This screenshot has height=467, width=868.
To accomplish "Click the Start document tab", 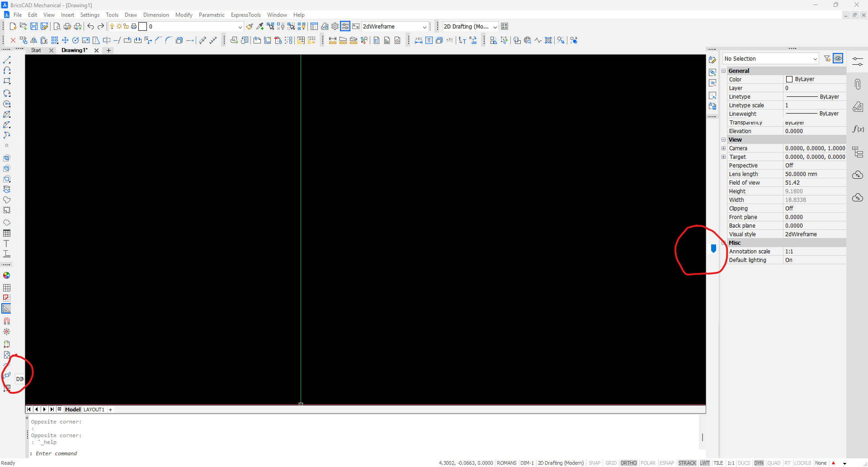I will pos(36,50).
